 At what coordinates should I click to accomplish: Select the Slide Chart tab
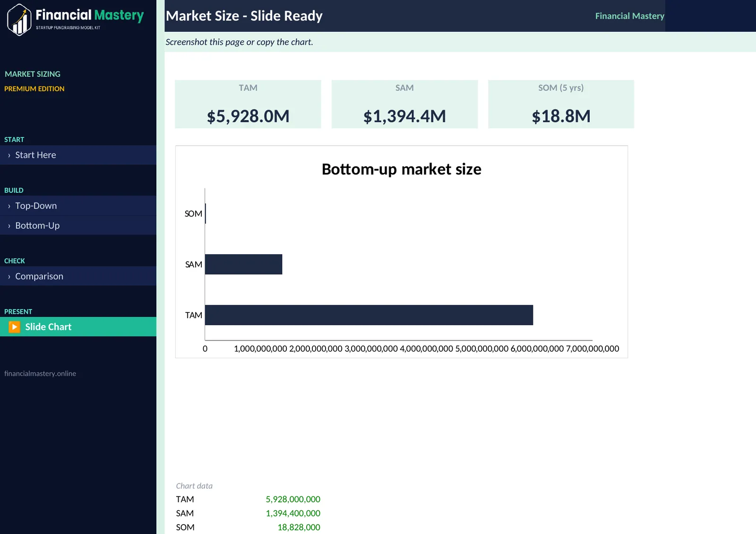[78, 327]
